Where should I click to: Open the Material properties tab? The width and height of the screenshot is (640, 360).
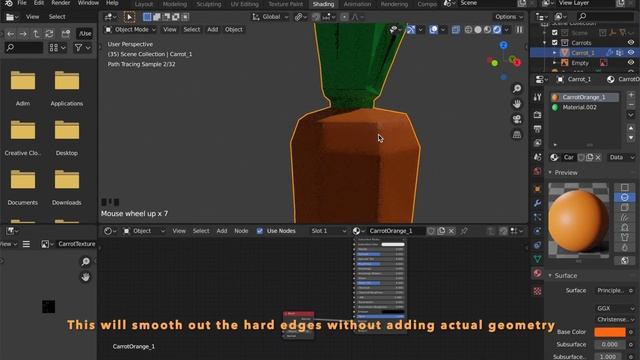click(x=538, y=273)
